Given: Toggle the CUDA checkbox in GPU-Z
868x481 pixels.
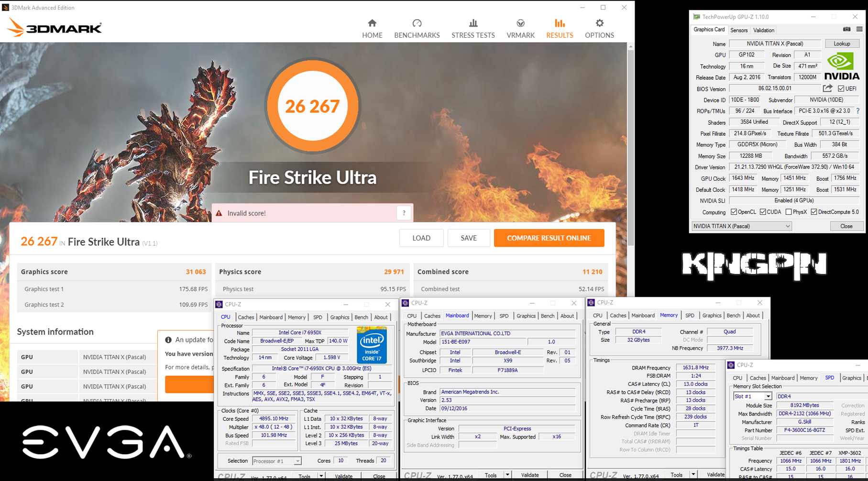Looking at the screenshot, I should pos(763,212).
